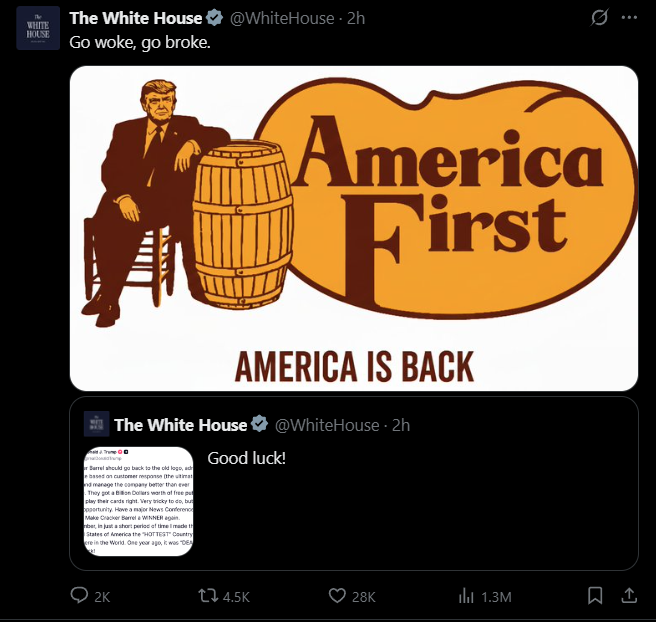Image resolution: width=656 pixels, height=622 pixels.
Task: Open the quoted Good luck! tweet
Action: [354, 484]
